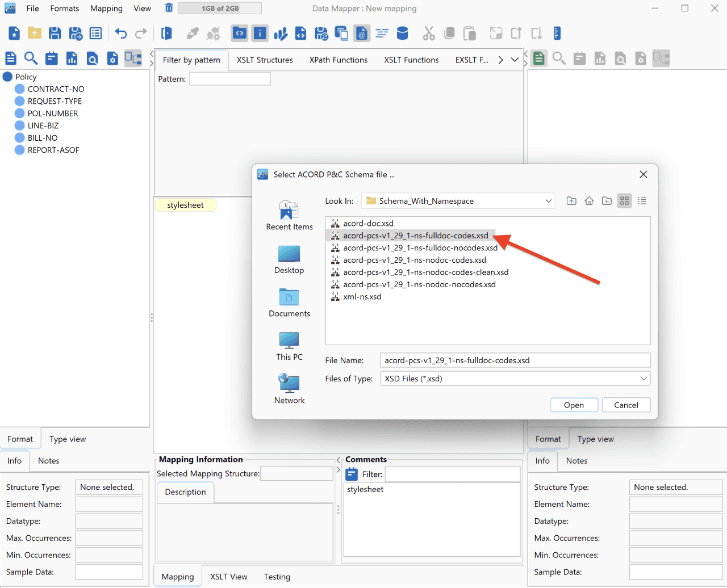Open the XSLT View tab at bottom
The height and width of the screenshot is (588, 727).
pos(229,577)
